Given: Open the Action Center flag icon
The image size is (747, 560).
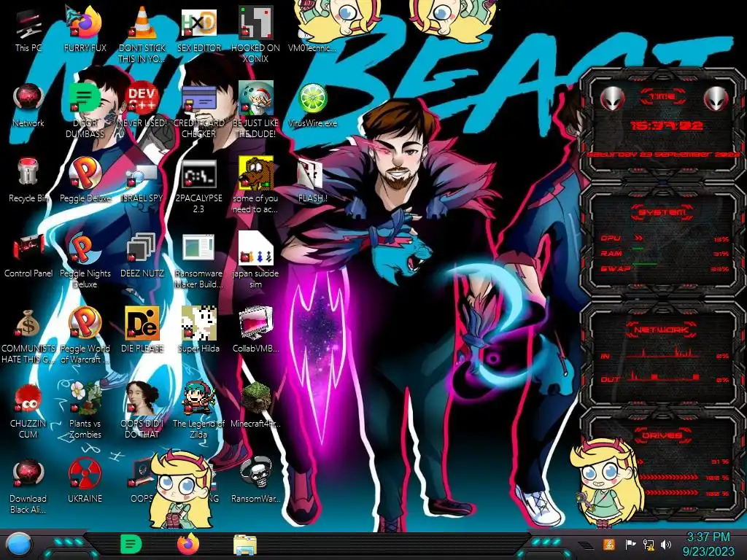Looking at the screenshot, I should pyautogui.click(x=630, y=544).
